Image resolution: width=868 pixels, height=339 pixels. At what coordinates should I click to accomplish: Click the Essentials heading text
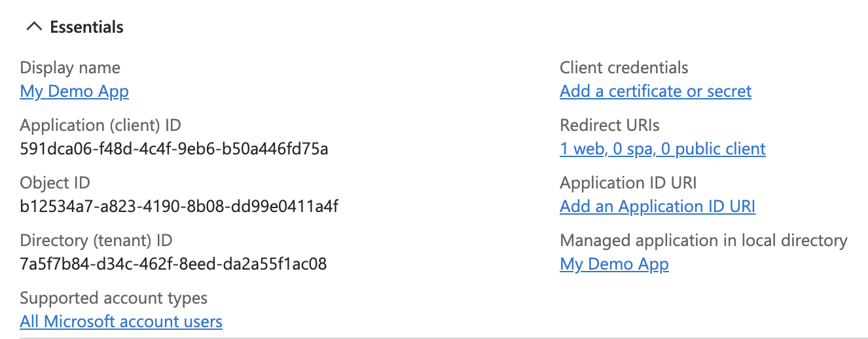pyautogui.click(x=86, y=27)
